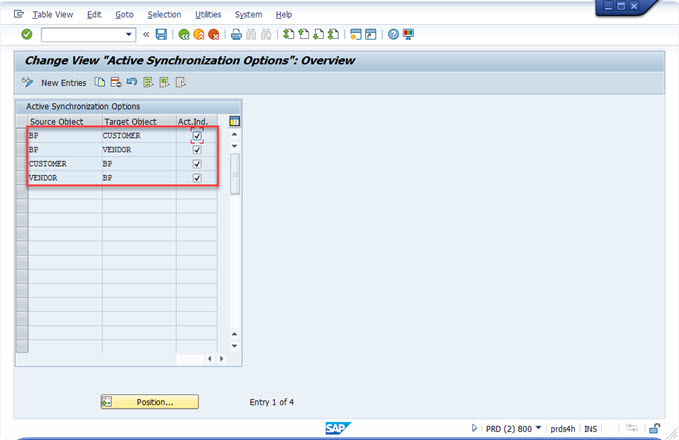The image size is (679, 440).
Task: Click the horizontal scroll-right arrow
Action: point(221,359)
